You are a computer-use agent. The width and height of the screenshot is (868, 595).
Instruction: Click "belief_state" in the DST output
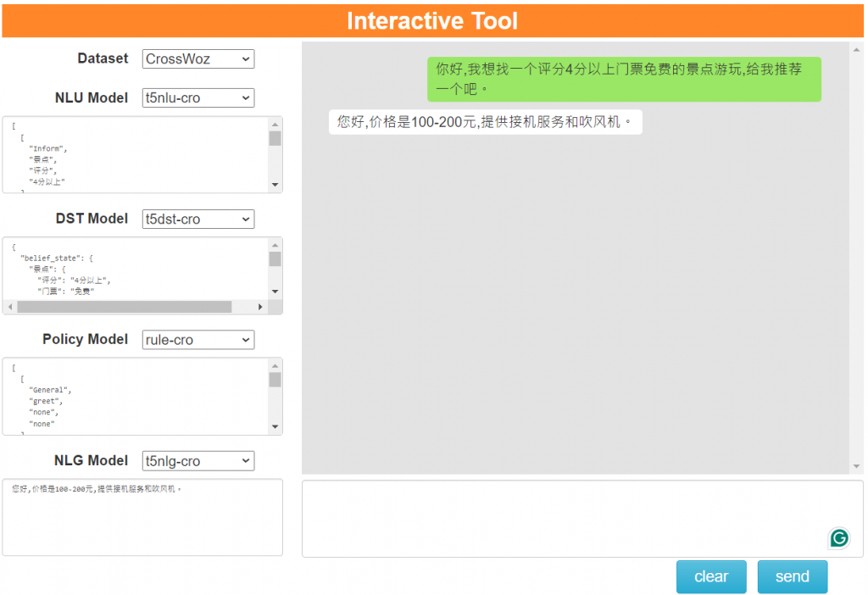53,258
